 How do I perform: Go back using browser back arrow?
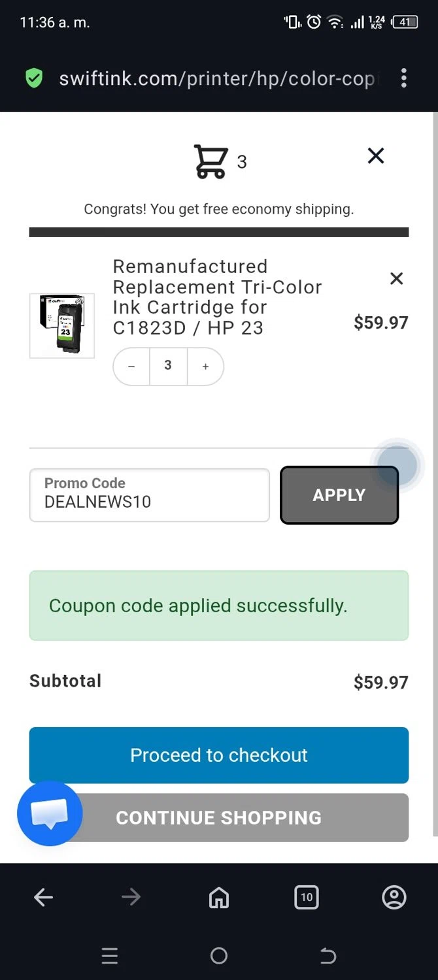tap(44, 898)
